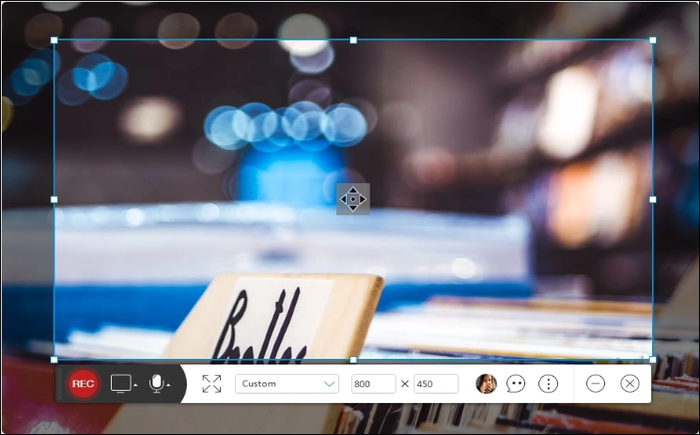Image resolution: width=700 pixels, height=435 pixels.
Task: Close the recorder toolbar with X icon
Action: coord(630,383)
